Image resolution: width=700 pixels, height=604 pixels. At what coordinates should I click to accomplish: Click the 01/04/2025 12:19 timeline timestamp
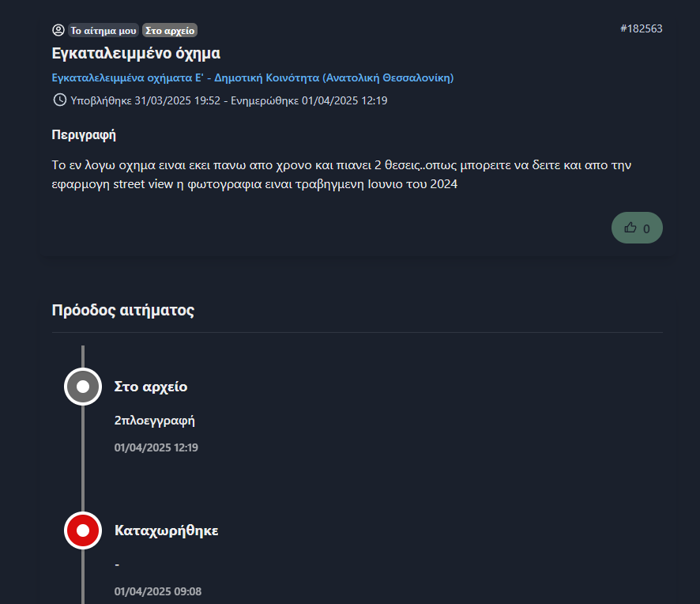[156, 447]
